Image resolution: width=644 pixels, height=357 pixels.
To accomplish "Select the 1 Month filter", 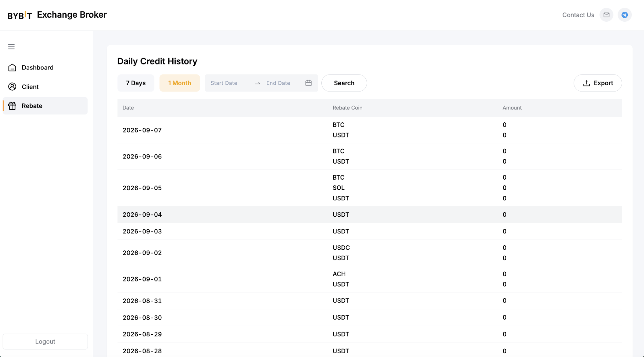I will (180, 83).
